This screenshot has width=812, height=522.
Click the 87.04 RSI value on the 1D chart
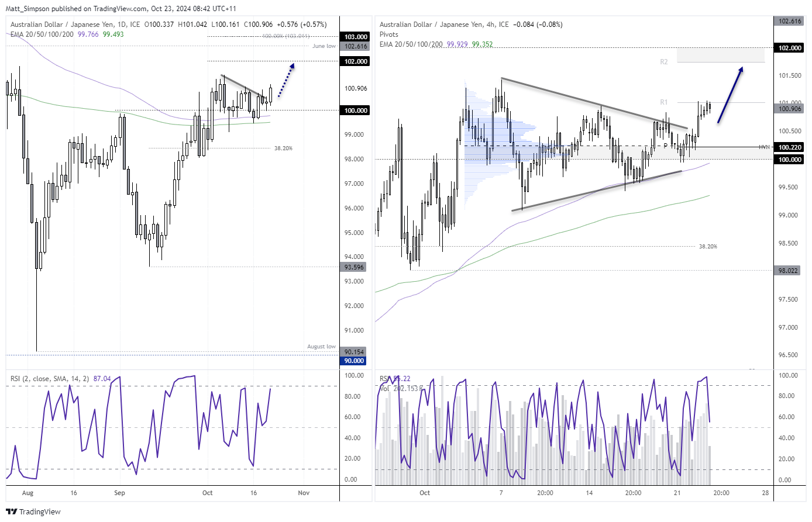(x=102, y=379)
